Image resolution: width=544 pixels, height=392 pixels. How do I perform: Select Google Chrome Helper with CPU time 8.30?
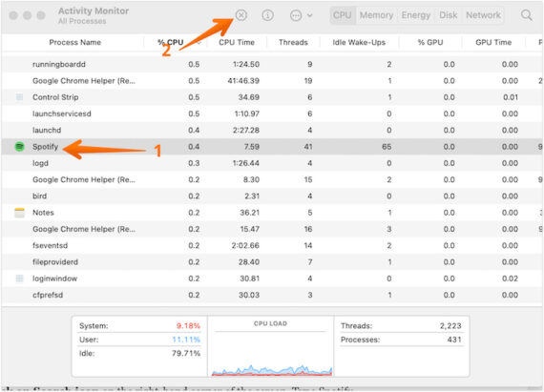tap(84, 179)
